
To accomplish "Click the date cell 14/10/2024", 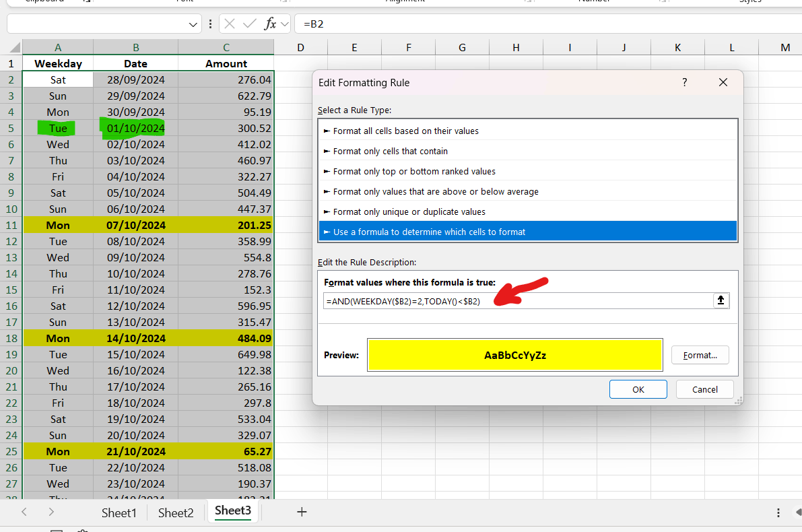I will pyautogui.click(x=135, y=338).
